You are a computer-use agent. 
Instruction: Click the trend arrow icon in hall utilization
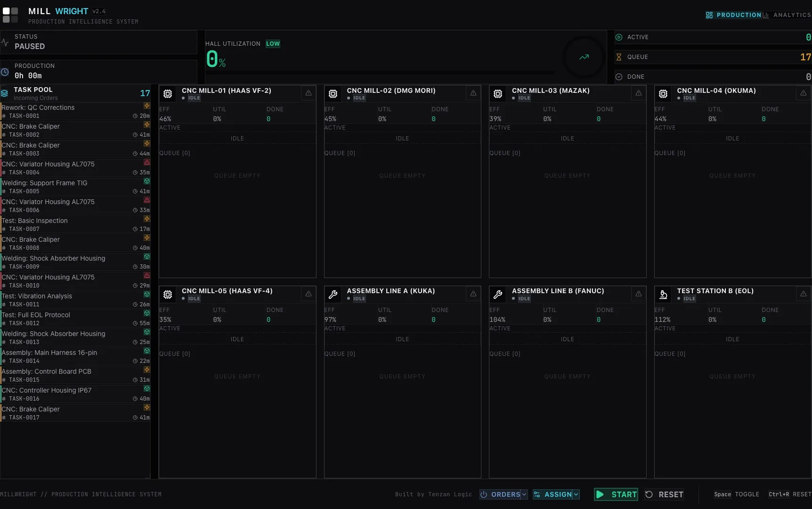584,57
